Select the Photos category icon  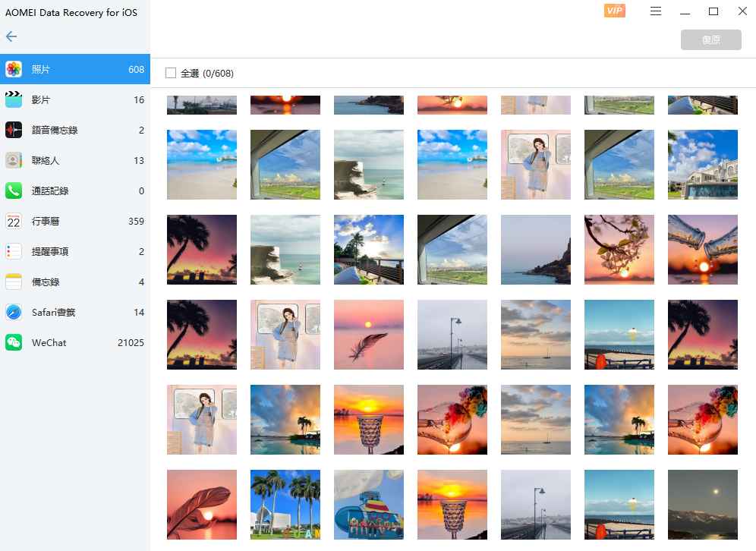pyautogui.click(x=14, y=69)
